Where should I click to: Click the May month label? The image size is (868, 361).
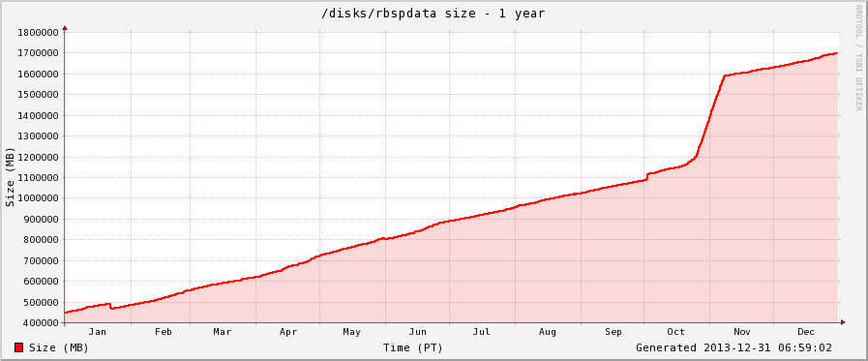[351, 332]
